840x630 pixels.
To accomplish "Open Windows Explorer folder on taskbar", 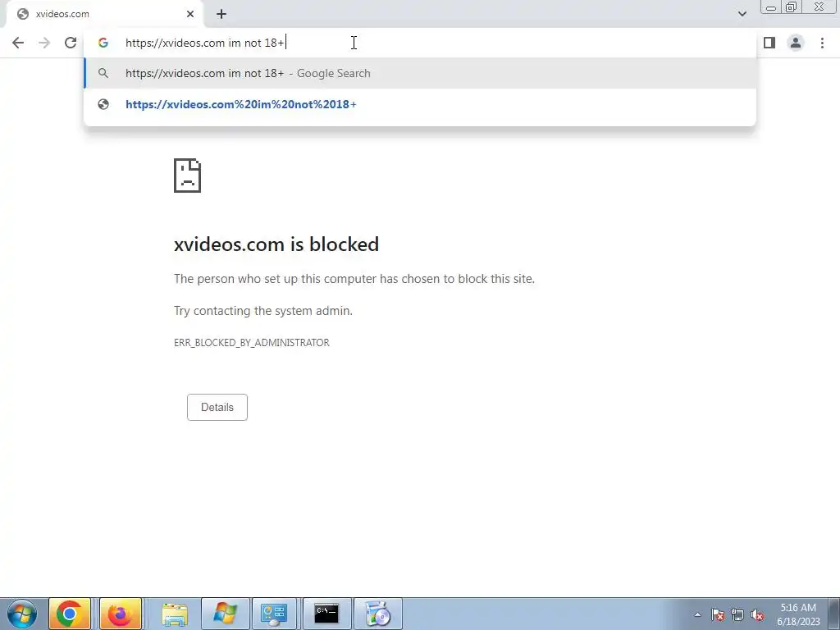I will (175, 614).
